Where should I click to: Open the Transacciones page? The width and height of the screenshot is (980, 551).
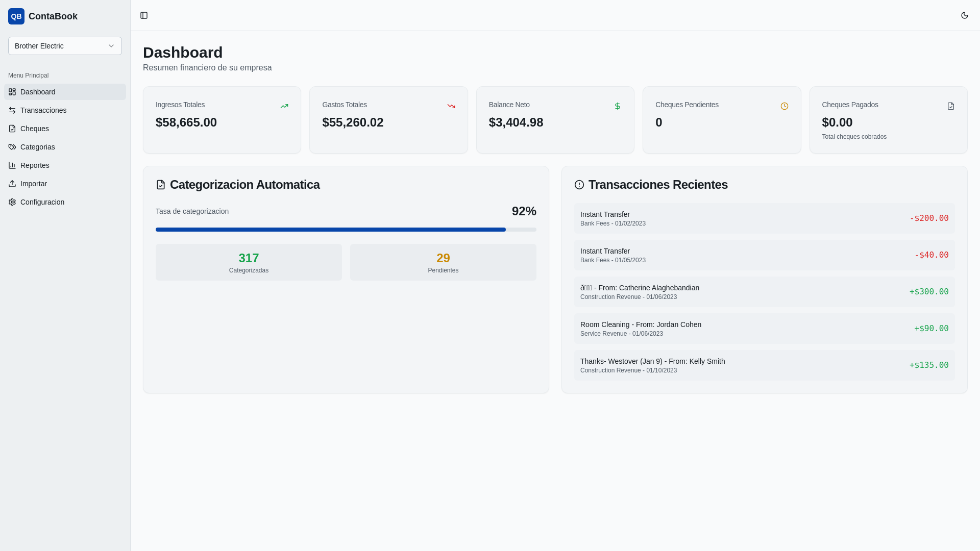click(x=43, y=110)
